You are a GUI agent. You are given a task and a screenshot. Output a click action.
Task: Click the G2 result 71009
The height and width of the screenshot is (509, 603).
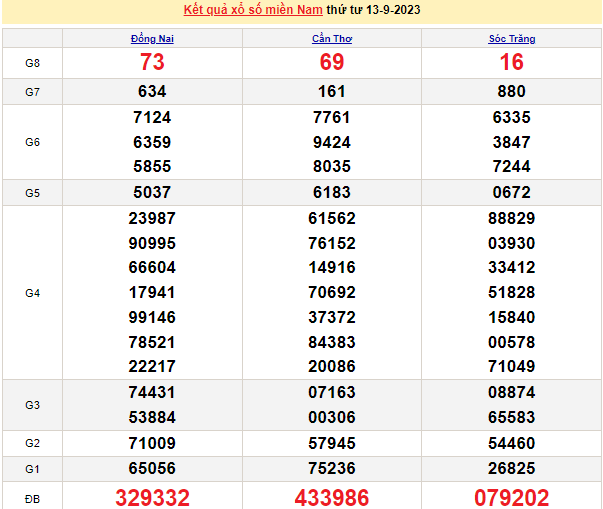(152, 443)
